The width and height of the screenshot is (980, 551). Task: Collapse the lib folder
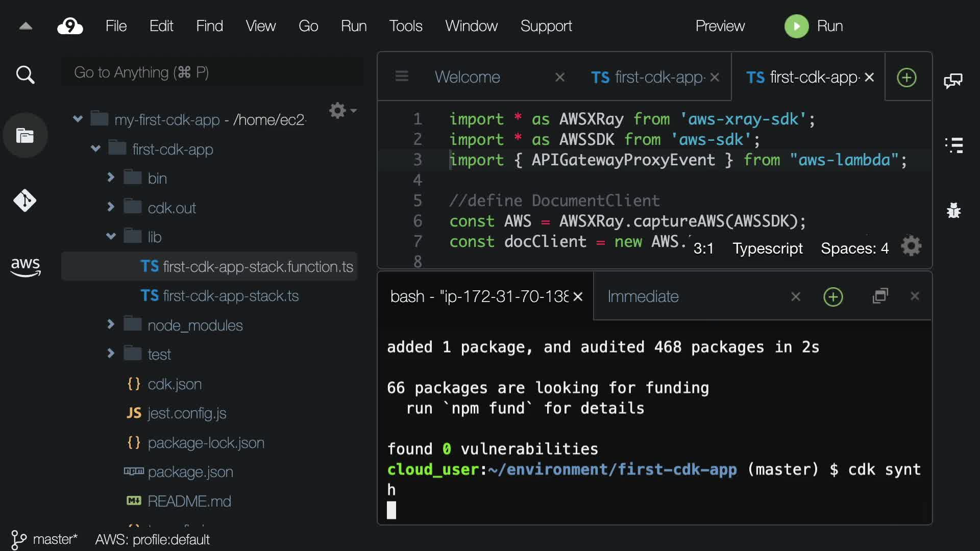click(x=111, y=236)
